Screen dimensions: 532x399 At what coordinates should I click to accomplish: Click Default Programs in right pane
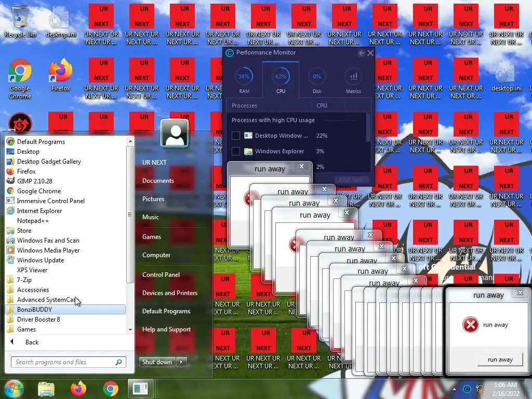pos(166,311)
